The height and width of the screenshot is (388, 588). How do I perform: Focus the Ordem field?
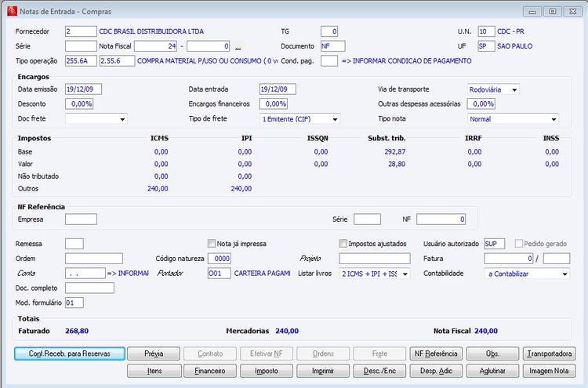click(x=94, y=259)
